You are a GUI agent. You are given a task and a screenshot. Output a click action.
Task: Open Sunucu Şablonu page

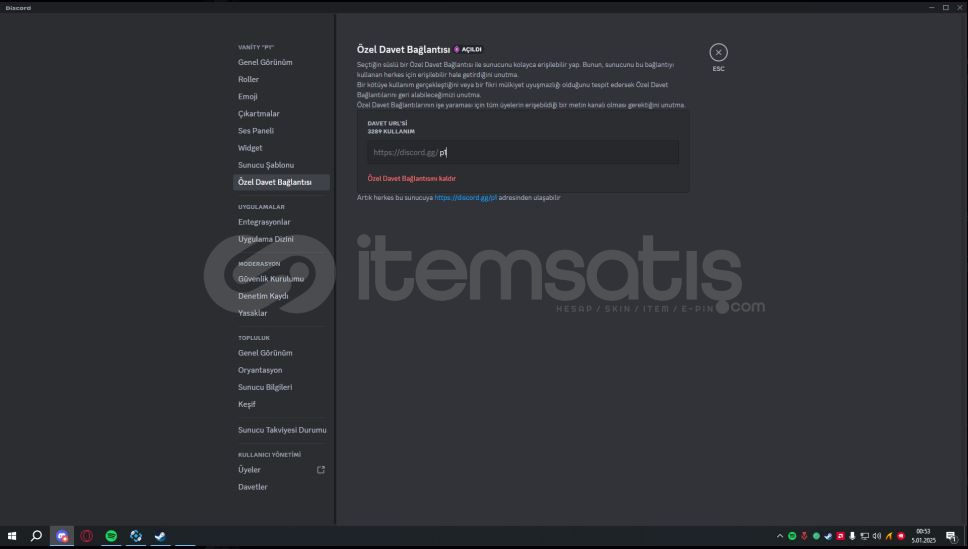click(x=266, y=165)
